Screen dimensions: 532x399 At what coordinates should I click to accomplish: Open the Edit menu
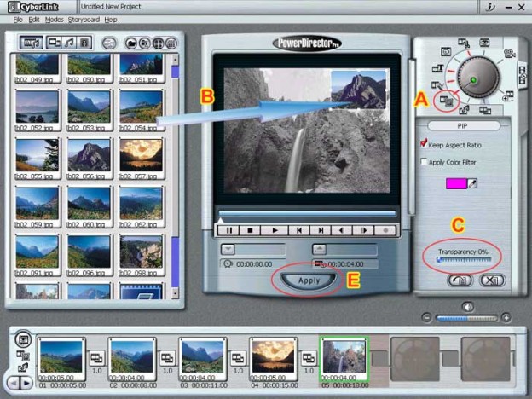pos(34,20)
